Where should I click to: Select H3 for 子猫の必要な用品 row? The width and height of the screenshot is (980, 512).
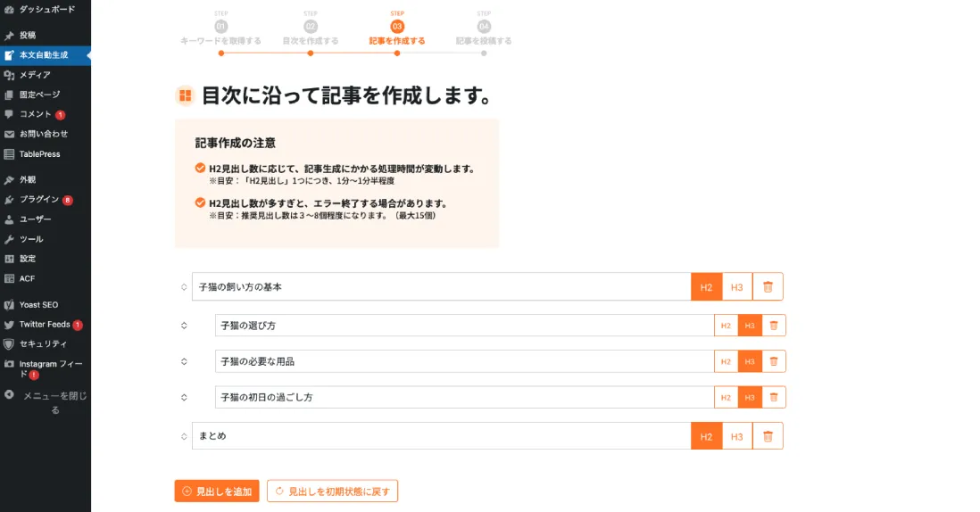coord(750,361)
